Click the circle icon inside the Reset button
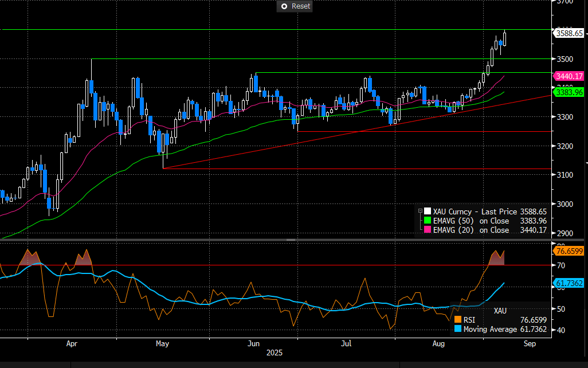 (x=284, y=6)
